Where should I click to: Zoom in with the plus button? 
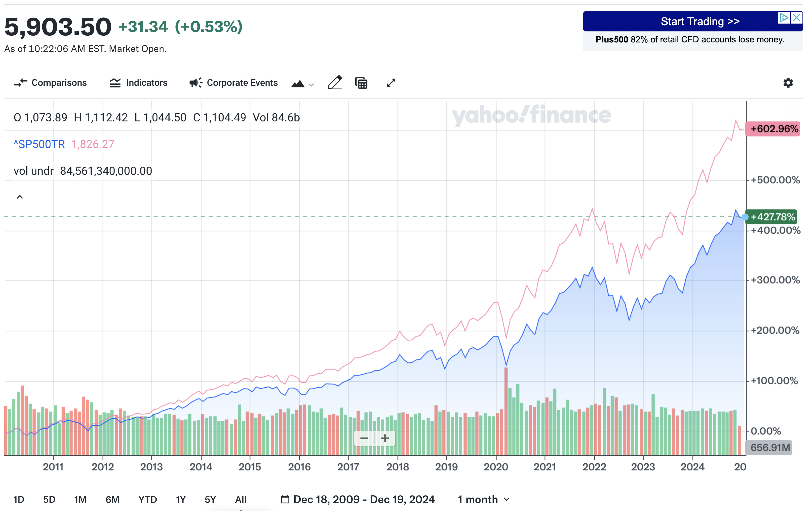click(385, 438)
